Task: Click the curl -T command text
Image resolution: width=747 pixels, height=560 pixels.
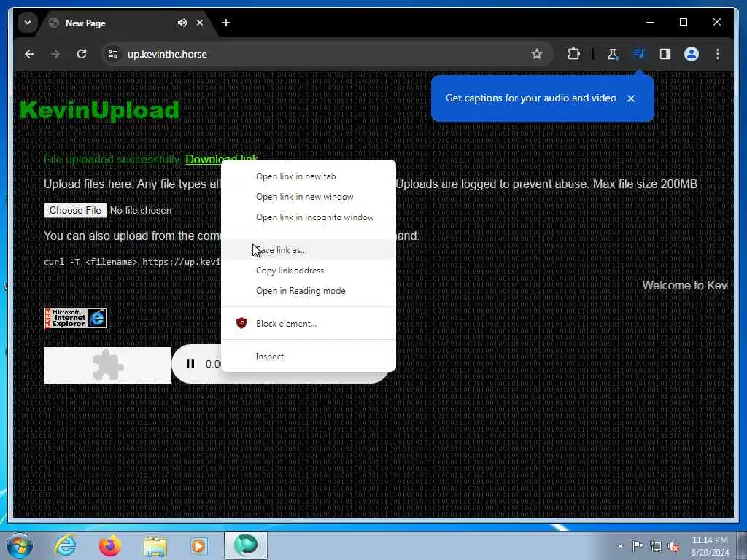Action: pos(132,262)
